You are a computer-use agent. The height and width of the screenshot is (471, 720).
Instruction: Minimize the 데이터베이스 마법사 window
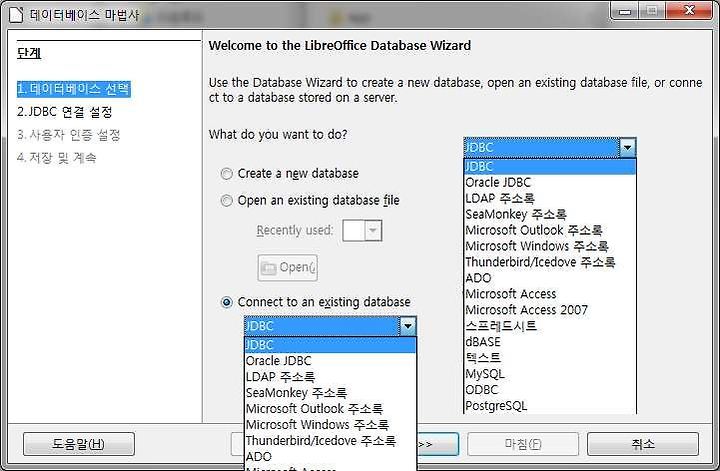point(625,11)
